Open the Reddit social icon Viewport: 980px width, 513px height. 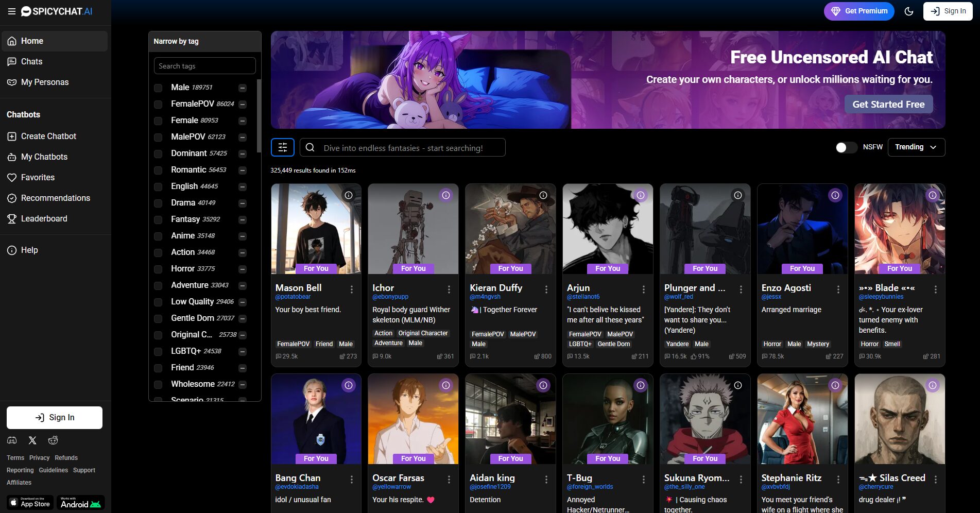(x=53, y=440)
